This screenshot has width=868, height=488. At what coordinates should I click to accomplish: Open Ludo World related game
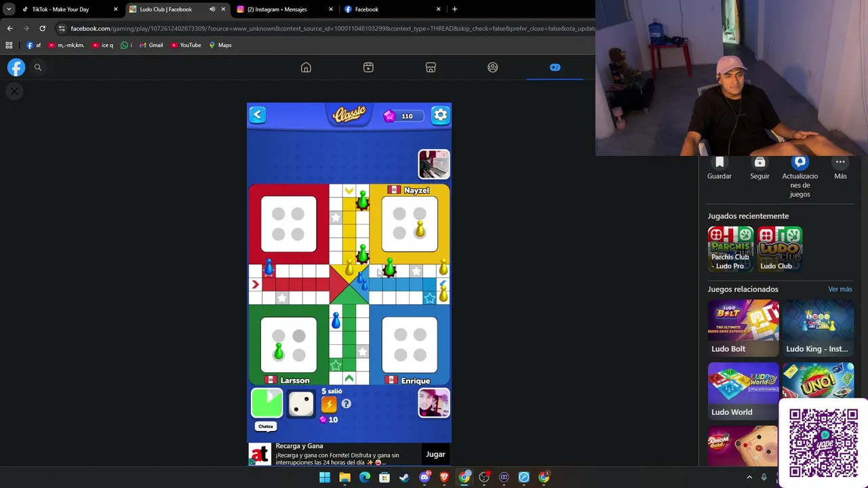pos(743,391)
